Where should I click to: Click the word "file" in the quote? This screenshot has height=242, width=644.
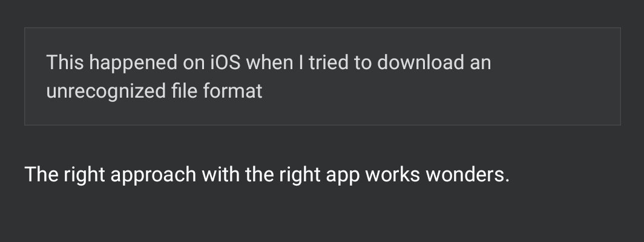[x=185, y=90]
